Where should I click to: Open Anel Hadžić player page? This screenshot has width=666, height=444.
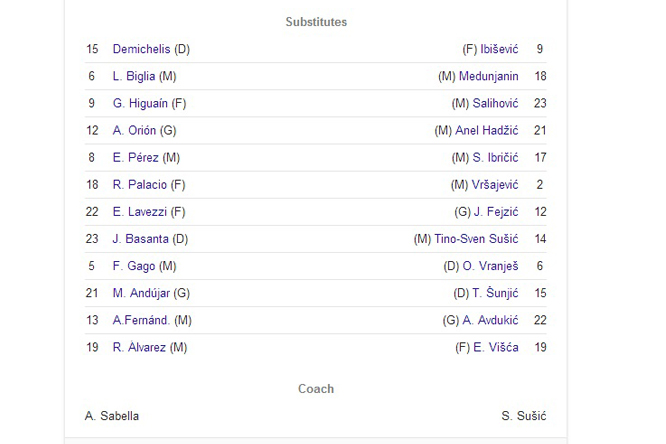[x=487, y=131]
